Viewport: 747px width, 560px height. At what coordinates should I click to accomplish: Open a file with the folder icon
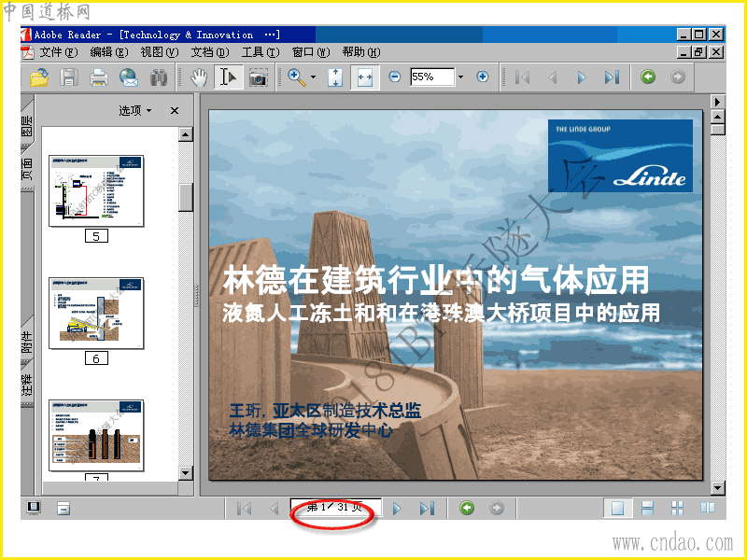click(x=39, y=77)
